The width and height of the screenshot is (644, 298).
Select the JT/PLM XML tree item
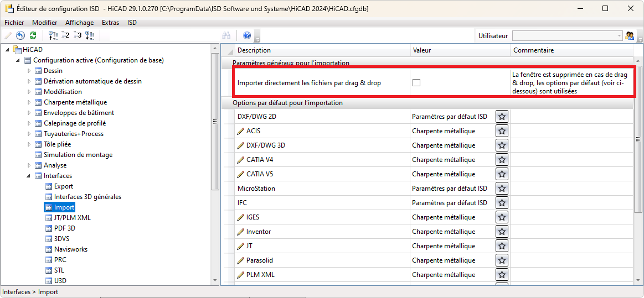click(x=73, y=218)
